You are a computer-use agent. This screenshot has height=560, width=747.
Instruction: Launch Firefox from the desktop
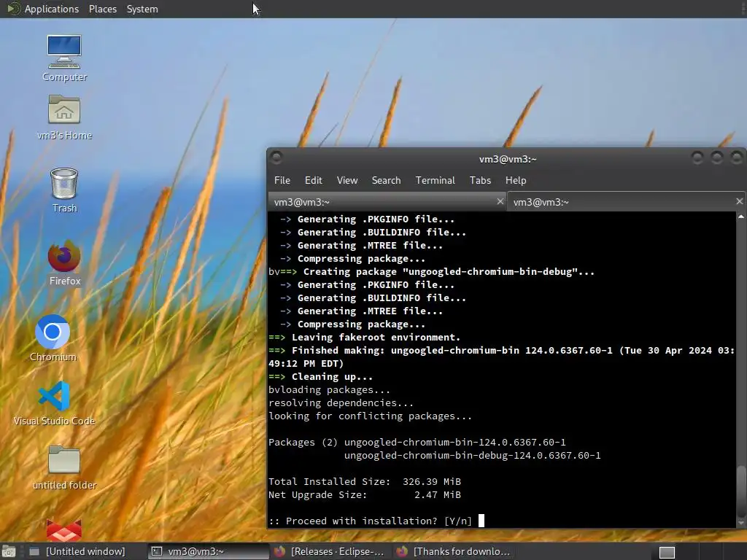[64, 262]
